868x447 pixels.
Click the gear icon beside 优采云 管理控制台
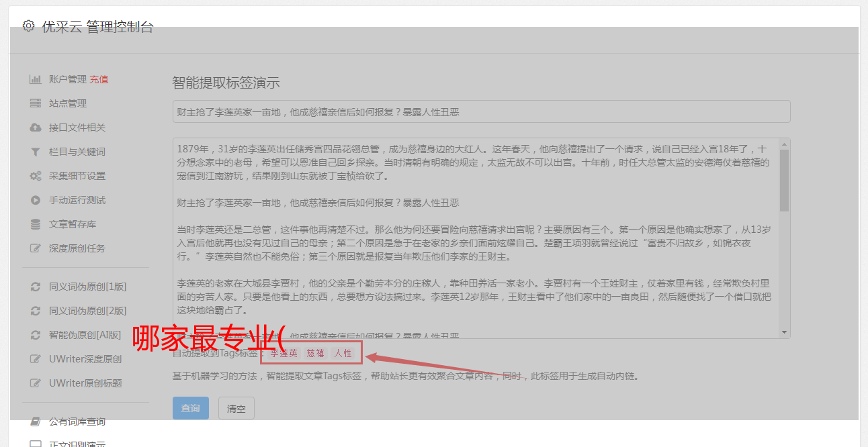(x=28, y=26)
